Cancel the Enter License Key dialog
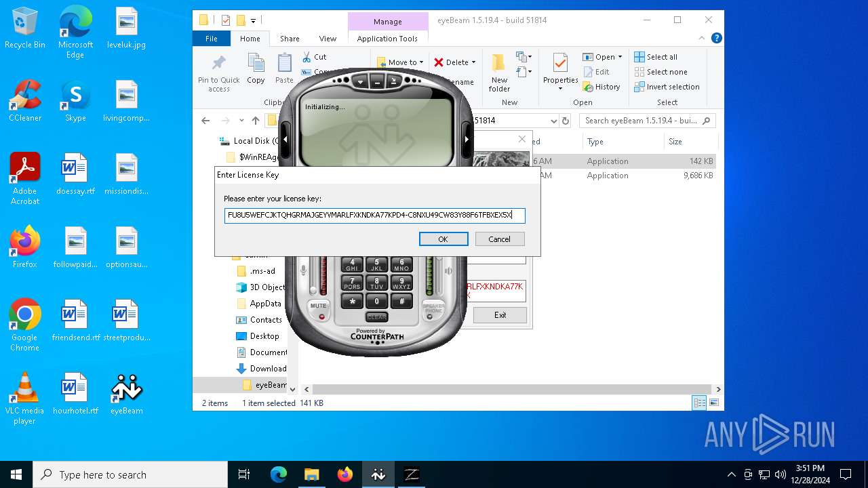Screen dimensions: 868x488 click(x=499, y=239)
